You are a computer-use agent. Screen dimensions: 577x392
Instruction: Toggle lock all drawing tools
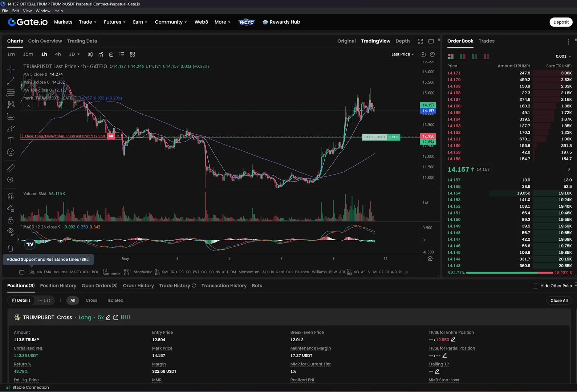coord(11,220)
